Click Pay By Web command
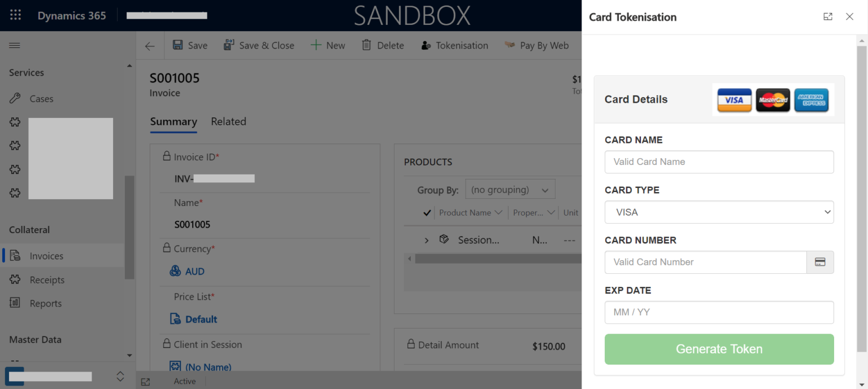 pos(536,46)
